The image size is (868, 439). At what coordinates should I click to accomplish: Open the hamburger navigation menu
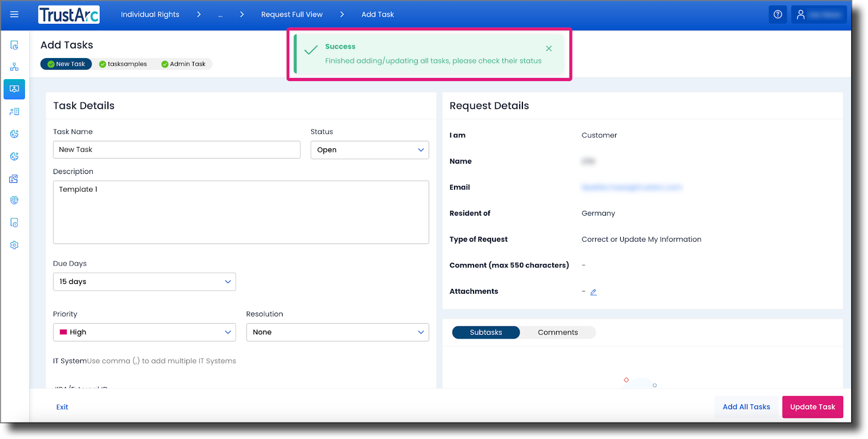(x=14, y=15)
